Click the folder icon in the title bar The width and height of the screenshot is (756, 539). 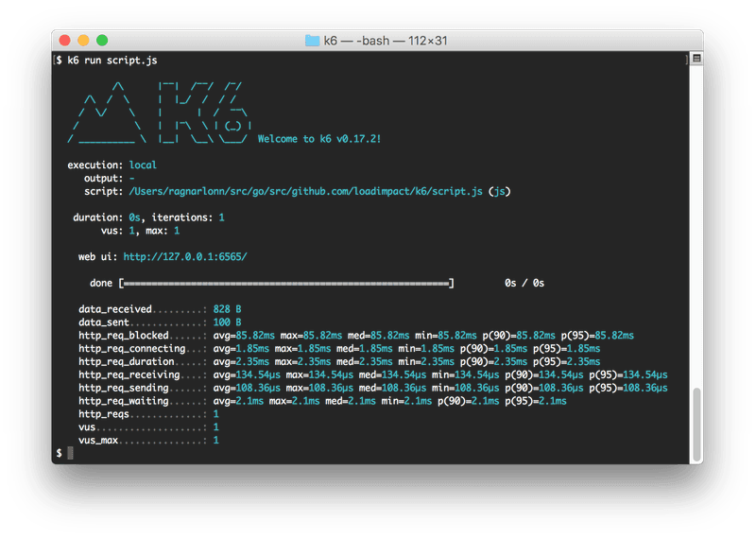pos(313,41)
